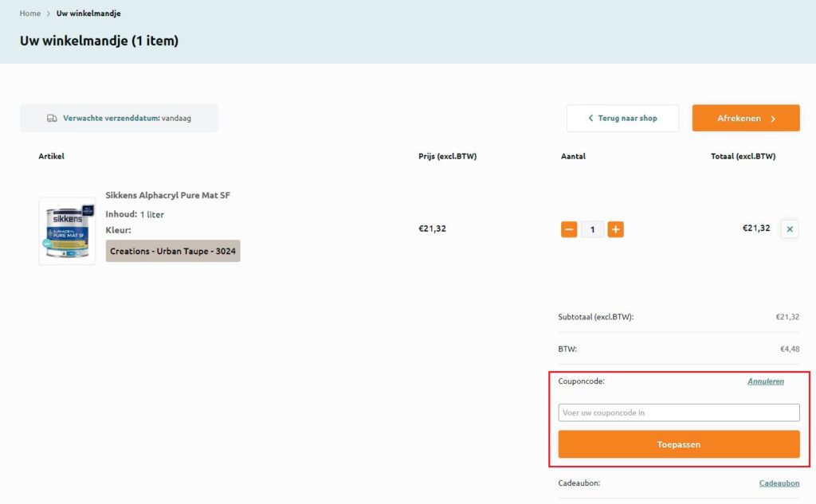Click the quantity number field
The height and width of the screenshot is (504, 816).
tap(592, 229)
